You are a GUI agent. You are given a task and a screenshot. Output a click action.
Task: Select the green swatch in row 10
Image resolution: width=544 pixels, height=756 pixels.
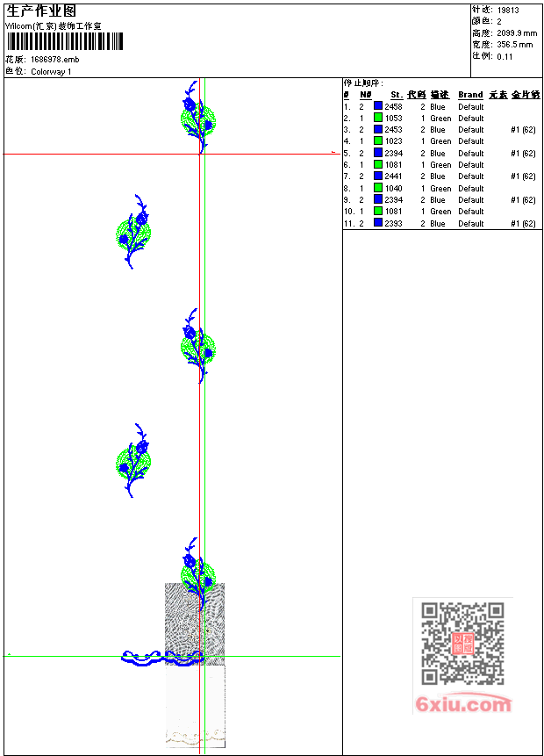pos(378,211)
